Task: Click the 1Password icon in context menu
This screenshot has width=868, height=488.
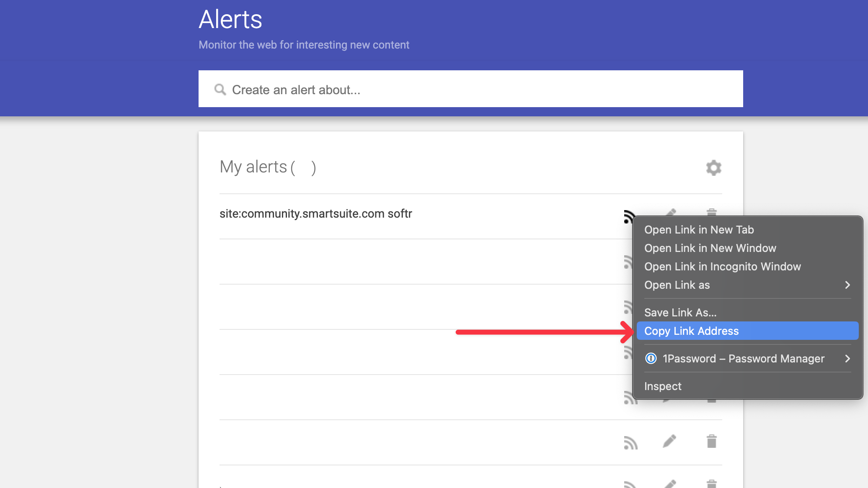Action: 651,359
